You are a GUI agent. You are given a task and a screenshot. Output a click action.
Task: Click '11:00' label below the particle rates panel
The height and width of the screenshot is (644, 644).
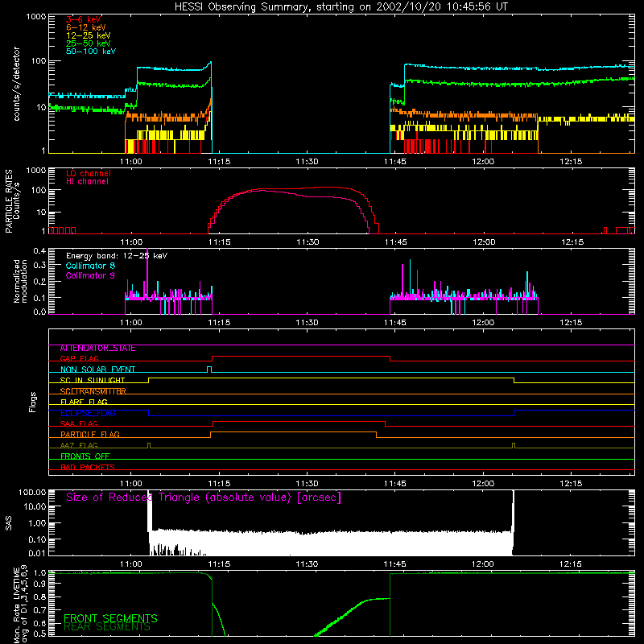point(131,242)
